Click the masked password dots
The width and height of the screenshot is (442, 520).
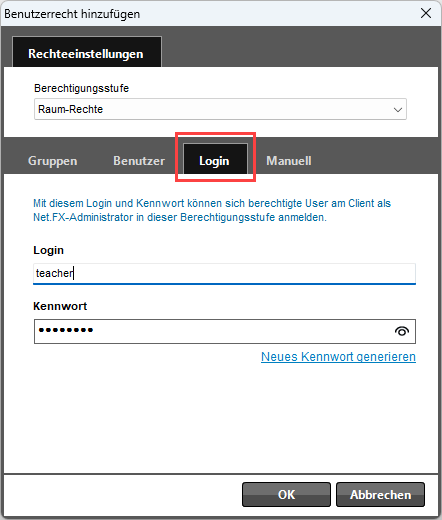(66, 330)
